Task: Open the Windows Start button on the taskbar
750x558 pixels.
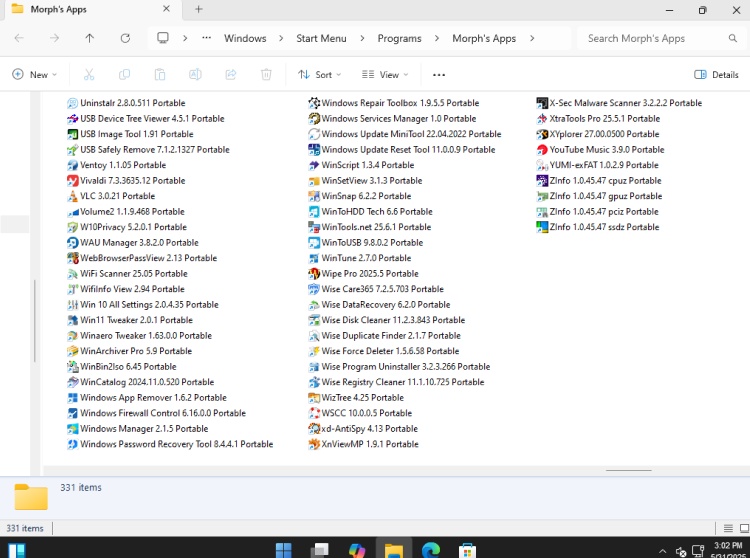Action: (284, 550)
